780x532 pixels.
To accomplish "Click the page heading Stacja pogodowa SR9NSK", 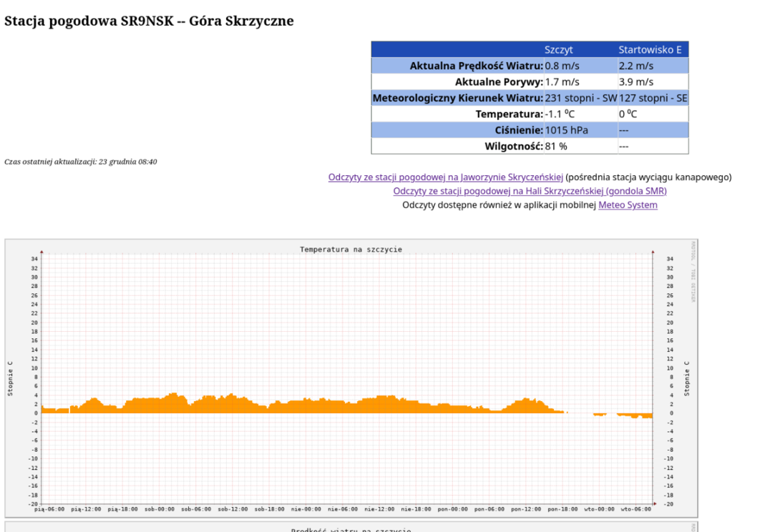I will (x=150, y=21).
